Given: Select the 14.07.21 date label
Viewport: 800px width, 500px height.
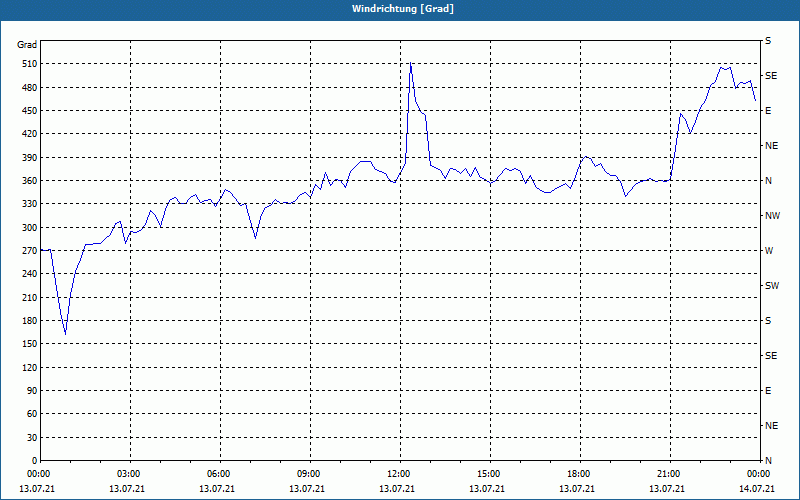Looking at the screenshot, I should (757, 489).
